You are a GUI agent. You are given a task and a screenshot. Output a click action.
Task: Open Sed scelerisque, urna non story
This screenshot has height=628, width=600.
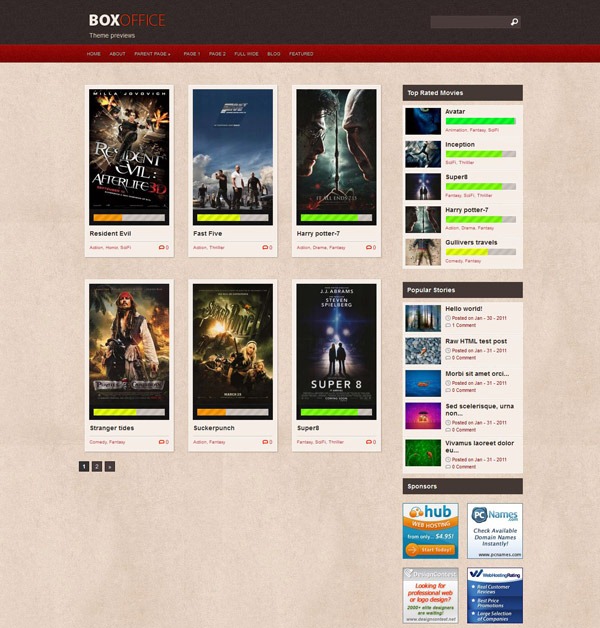(479, 410)
